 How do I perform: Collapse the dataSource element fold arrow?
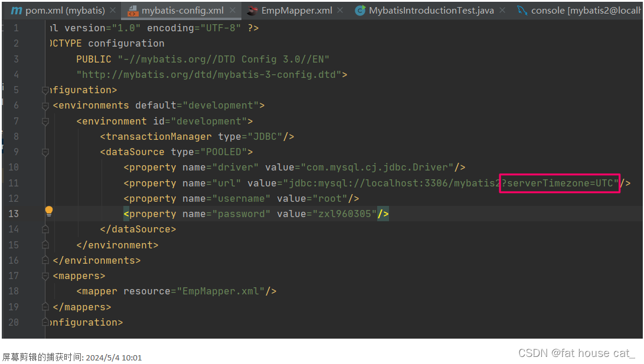click(x=45, y=152)
